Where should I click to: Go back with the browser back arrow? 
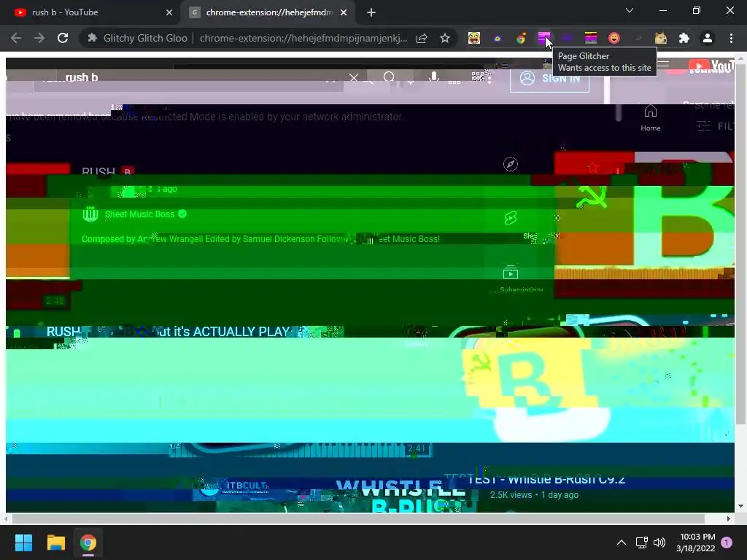16,38
